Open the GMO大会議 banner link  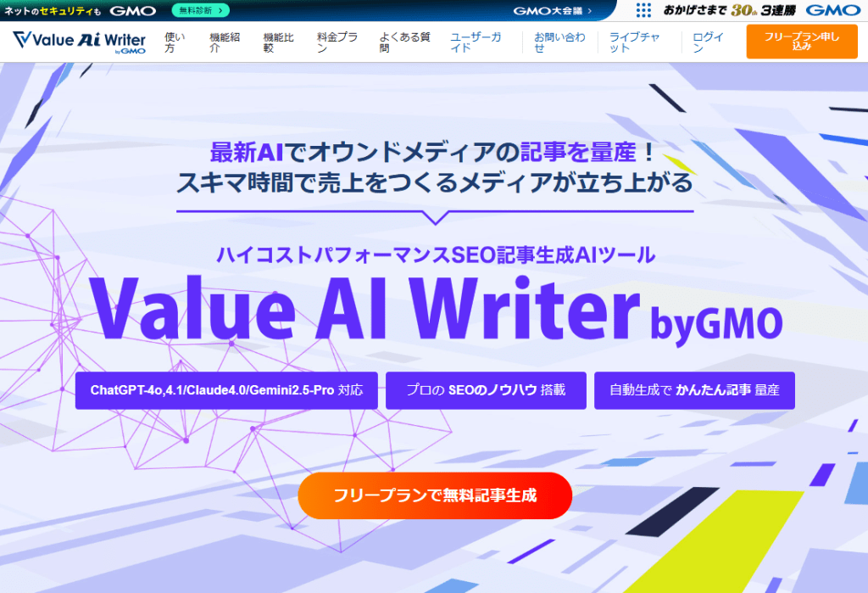552,10
